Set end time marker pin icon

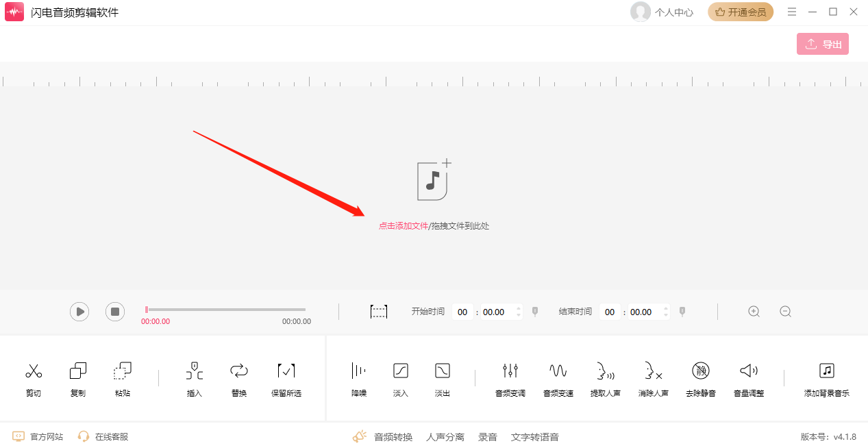[x=682, y=312]
